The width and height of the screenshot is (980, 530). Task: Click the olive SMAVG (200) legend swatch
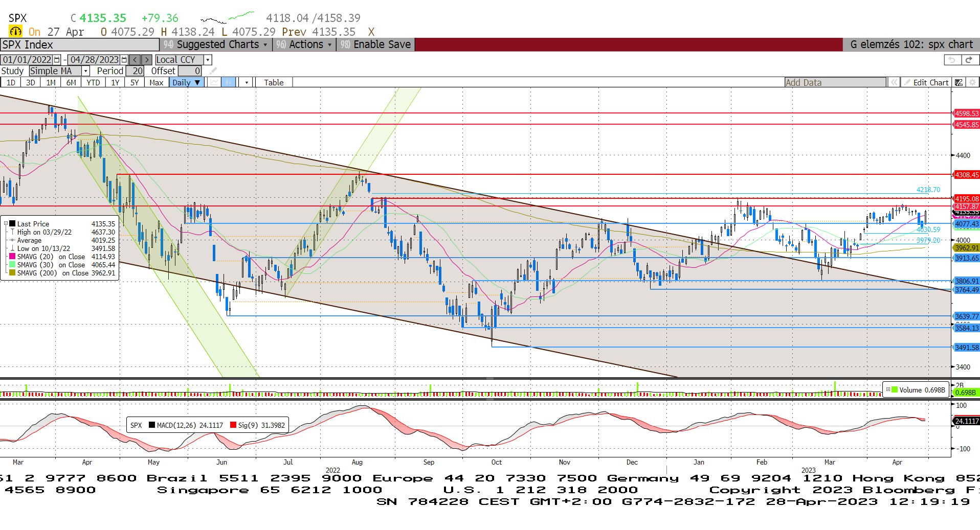click(x=12, y=273)
